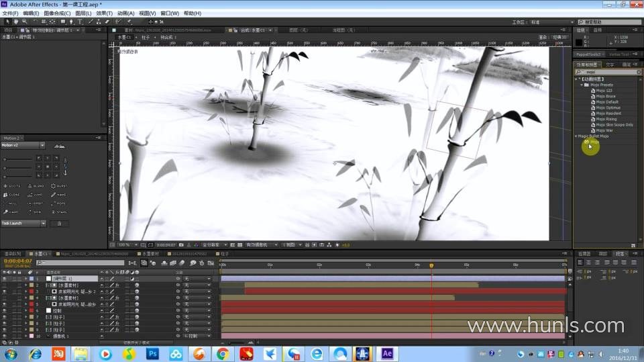Select the Mojo Optimus preset
644x362 pixels.
tap(608, 107)
